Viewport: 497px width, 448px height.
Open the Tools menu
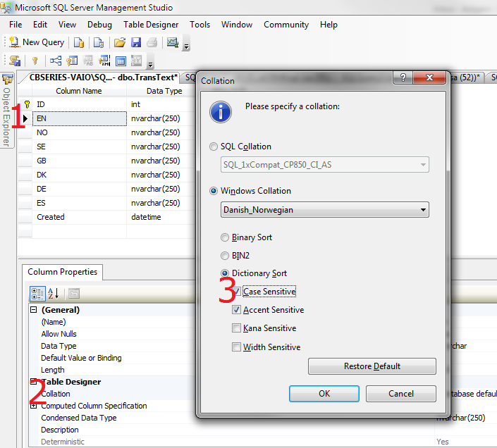pos(200,25)
